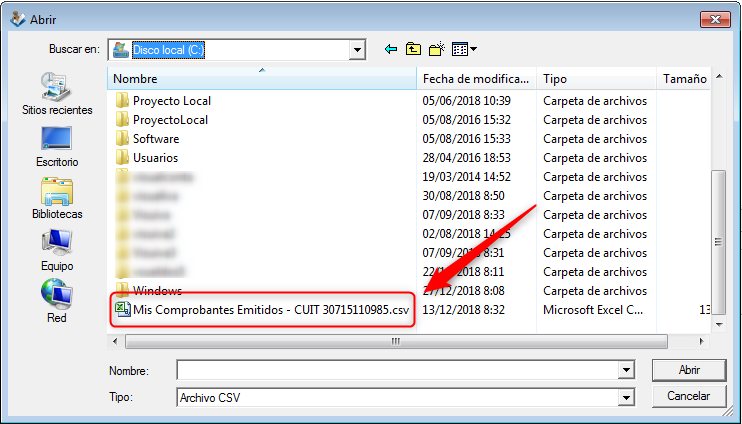
Task: Sort by Fecha de modificación column
Action: click(x=475, y=78)
